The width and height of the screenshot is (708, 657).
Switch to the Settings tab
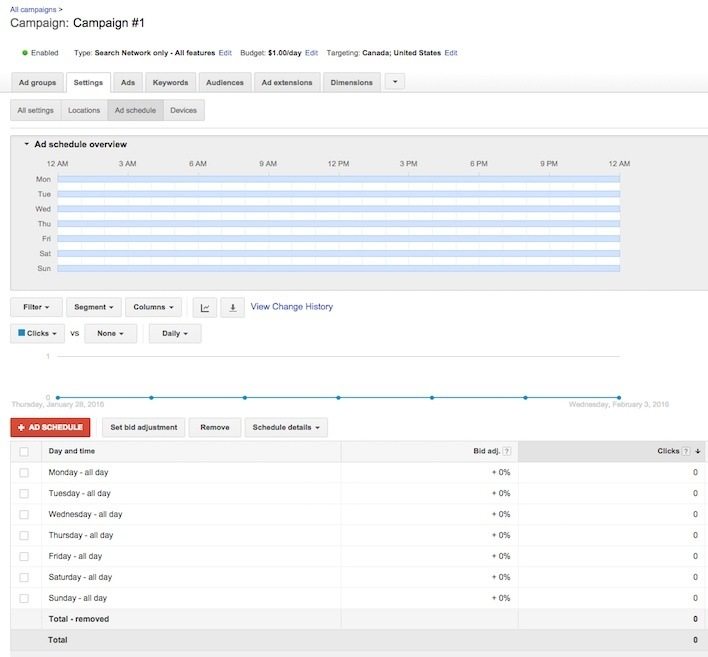[x=88, y=83]
